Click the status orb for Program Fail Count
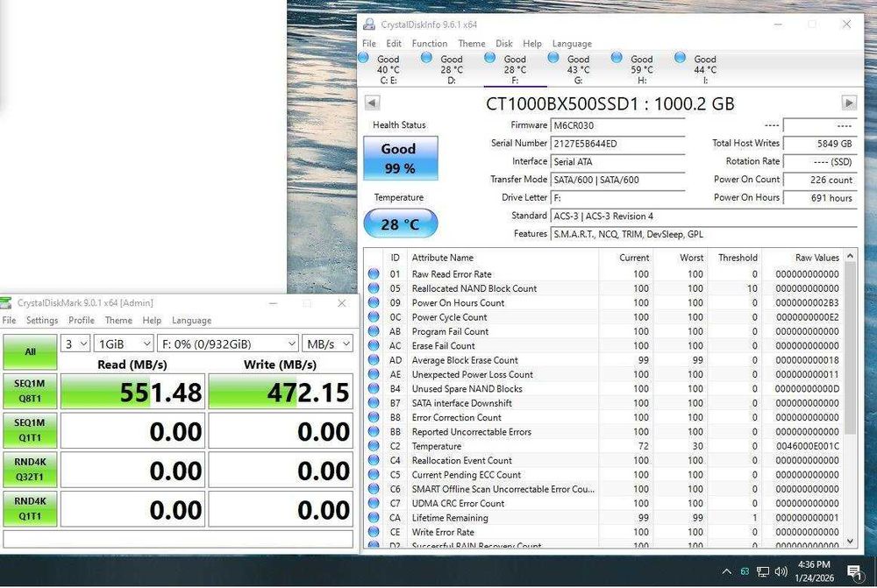The width and height of the screenshot is (877, 588). point(374,331)
